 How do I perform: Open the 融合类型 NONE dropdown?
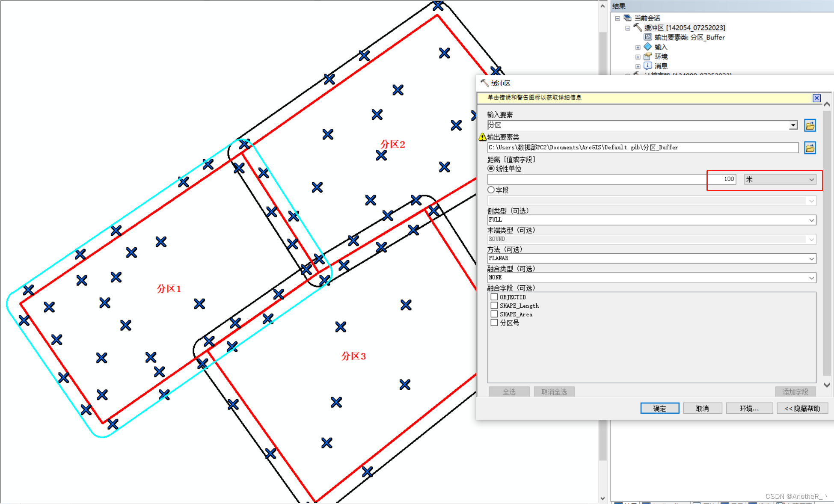pyautogui.click(x=811, y=277)
